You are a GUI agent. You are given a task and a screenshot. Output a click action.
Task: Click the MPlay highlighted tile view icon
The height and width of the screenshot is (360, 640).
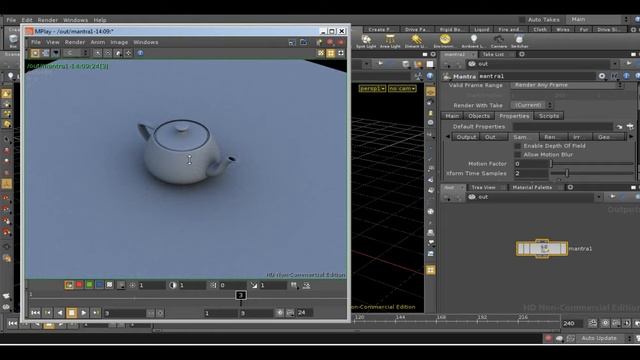(331, 53)
